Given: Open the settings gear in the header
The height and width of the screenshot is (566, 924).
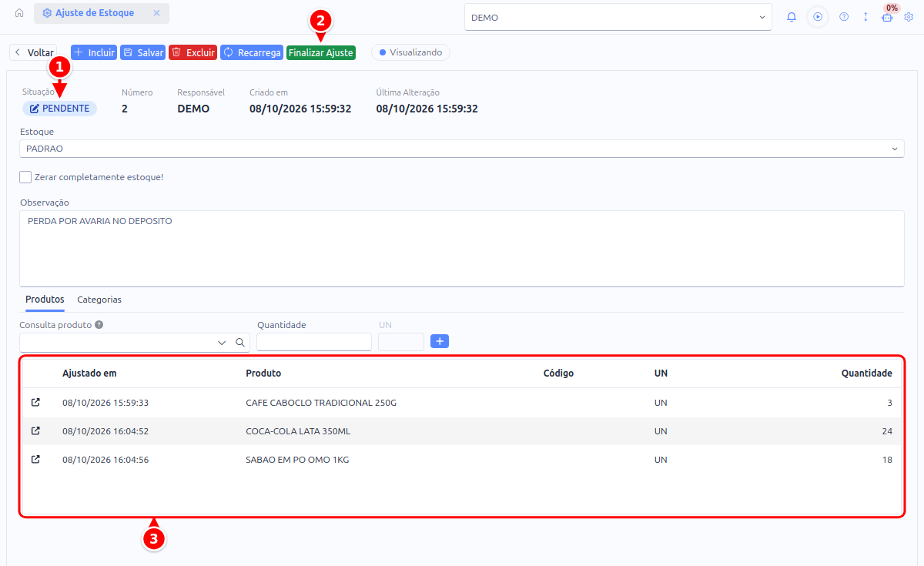Looking at the screenshot, I should pyautogui.click(x=909, y=17).
